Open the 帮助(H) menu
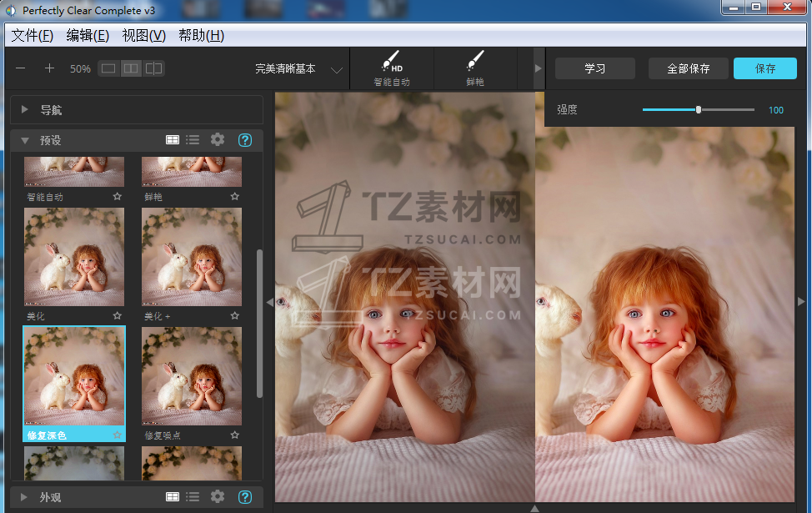The image size is (812, 513). click(x=201, y=35)
